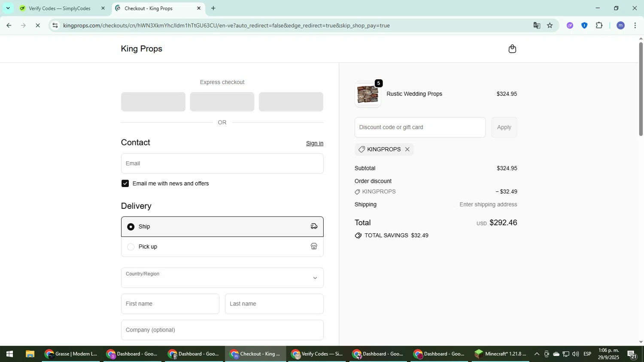Open the taskbar clock and date
Image resolution: width=644 pixels, height=362 pixels.
pyautogui.click(x=608, y=354)
